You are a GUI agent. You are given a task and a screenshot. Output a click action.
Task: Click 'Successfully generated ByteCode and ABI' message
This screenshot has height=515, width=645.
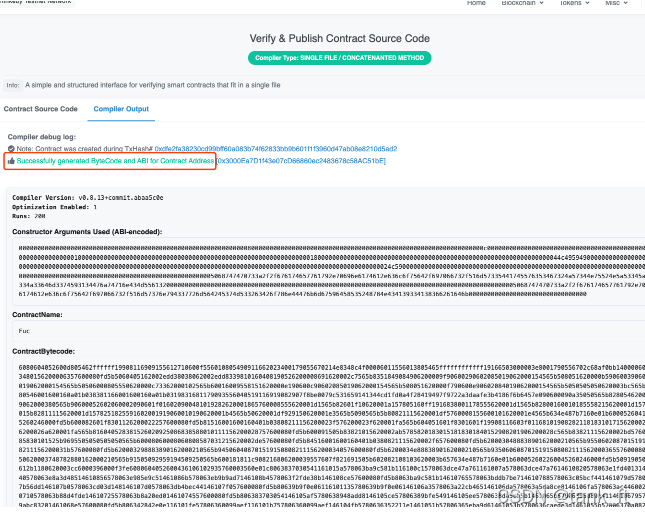(x=115, y=161)
